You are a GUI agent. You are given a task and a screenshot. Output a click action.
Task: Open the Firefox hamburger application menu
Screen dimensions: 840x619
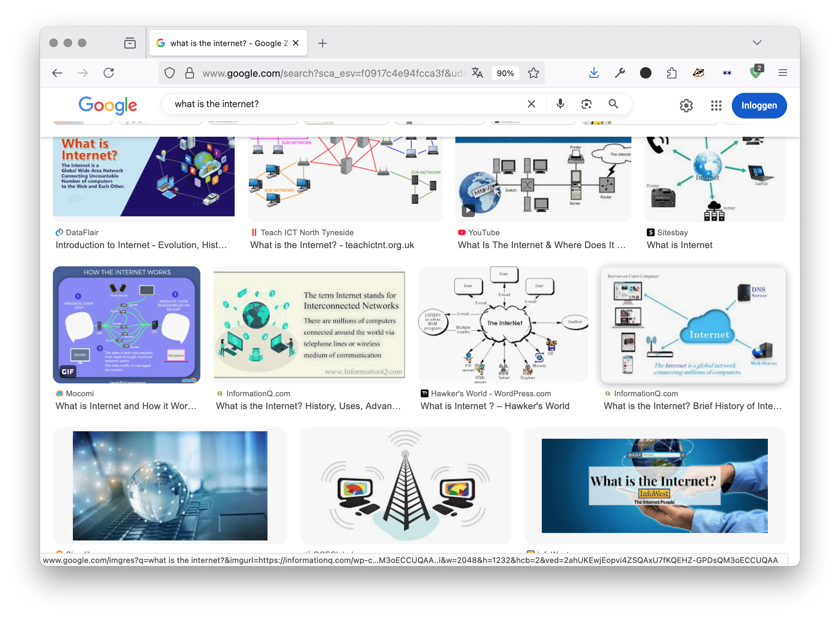click(782, 73)
